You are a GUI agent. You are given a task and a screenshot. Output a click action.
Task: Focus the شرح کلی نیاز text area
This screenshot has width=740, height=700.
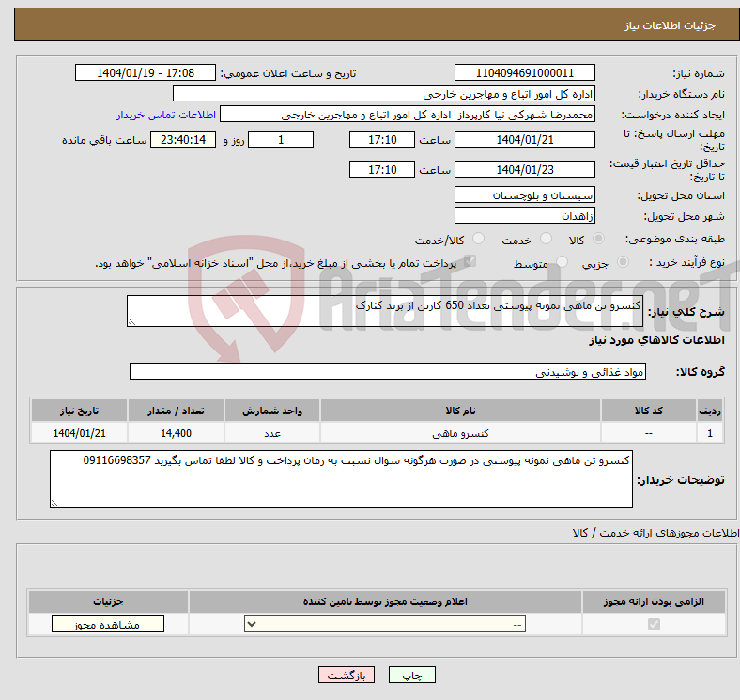[385, 312]
